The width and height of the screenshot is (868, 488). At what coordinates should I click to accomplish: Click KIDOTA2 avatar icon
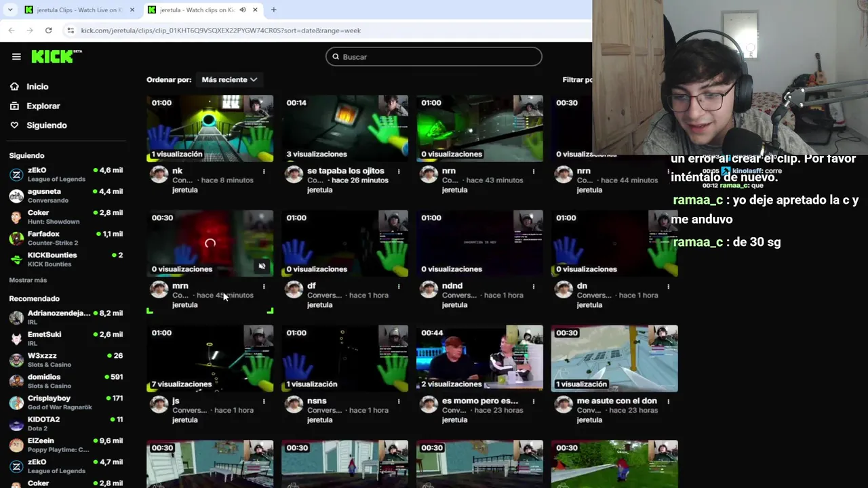(16, 424)
